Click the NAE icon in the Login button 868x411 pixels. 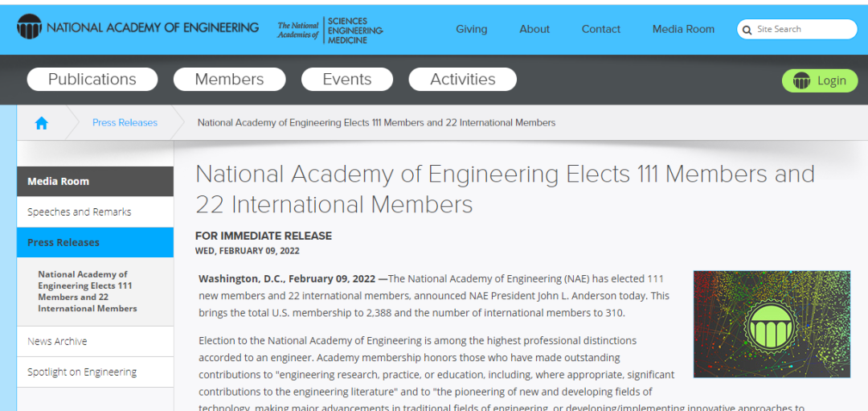801,81
